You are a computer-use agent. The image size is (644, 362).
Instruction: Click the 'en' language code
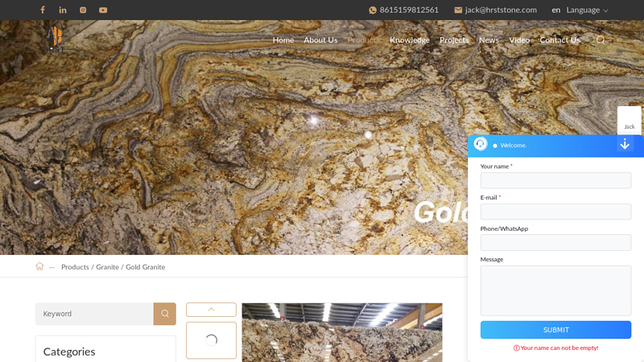[555, 10]
